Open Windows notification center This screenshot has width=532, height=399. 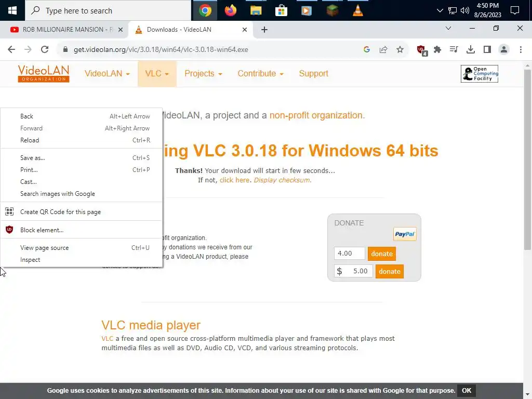pyautogui.click(x=515, y=10)
